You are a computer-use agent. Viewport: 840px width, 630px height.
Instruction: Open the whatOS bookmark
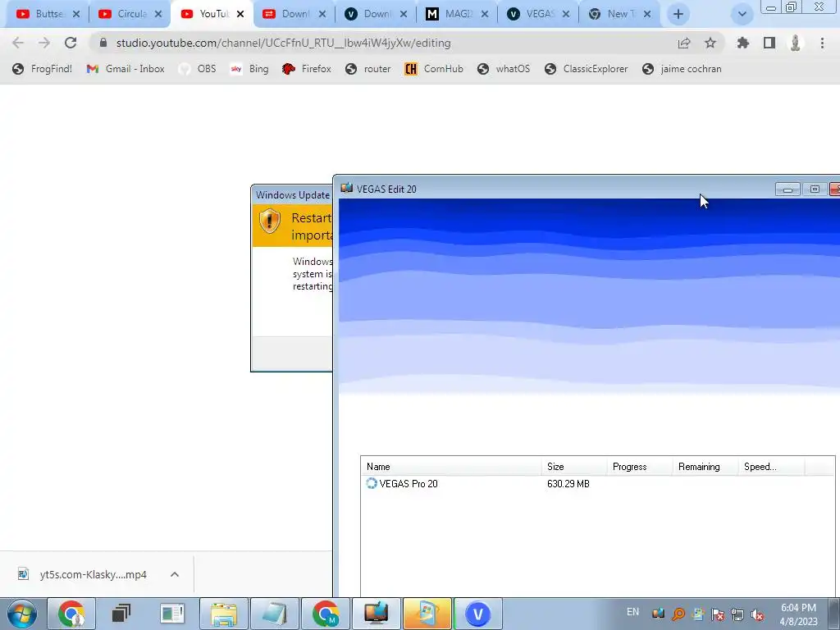click(503, 69)
